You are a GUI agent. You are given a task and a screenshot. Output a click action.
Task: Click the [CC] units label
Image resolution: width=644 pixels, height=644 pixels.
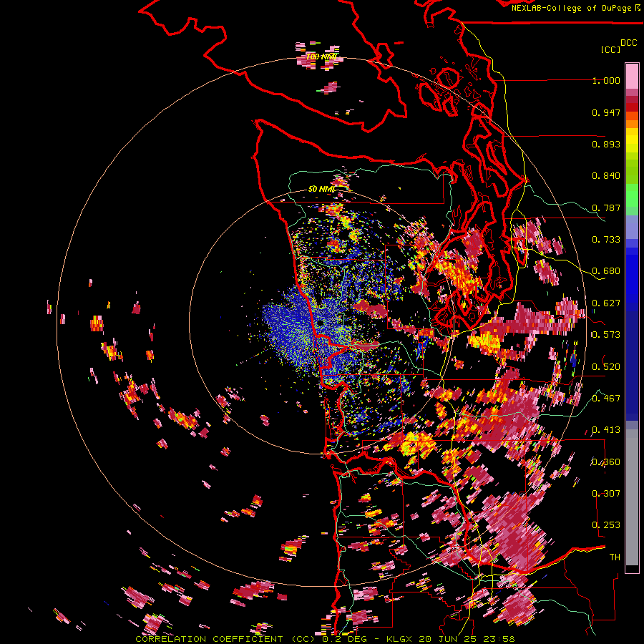610,49
